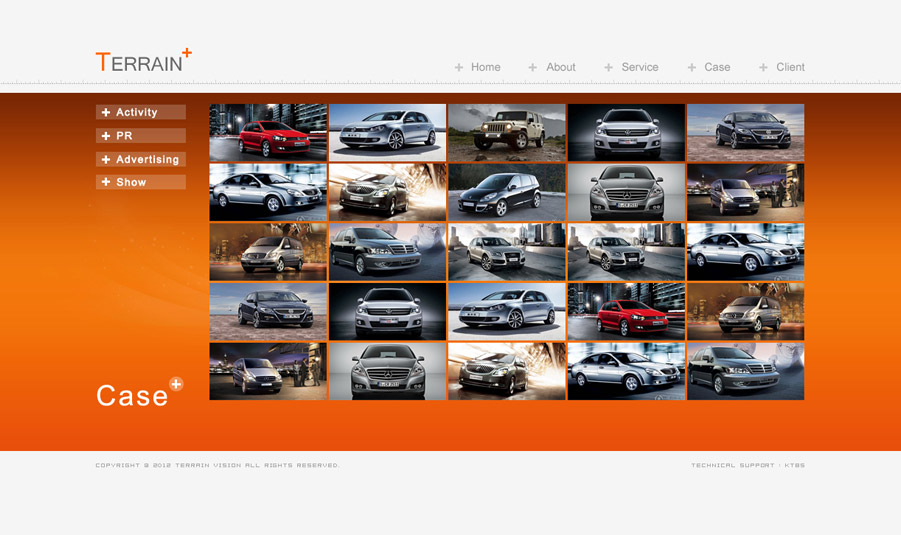The width and height of the screenshot is (901, 535).
Task: Open the Jeep off-road vehicle thumbnail
Action: point(506,132)
